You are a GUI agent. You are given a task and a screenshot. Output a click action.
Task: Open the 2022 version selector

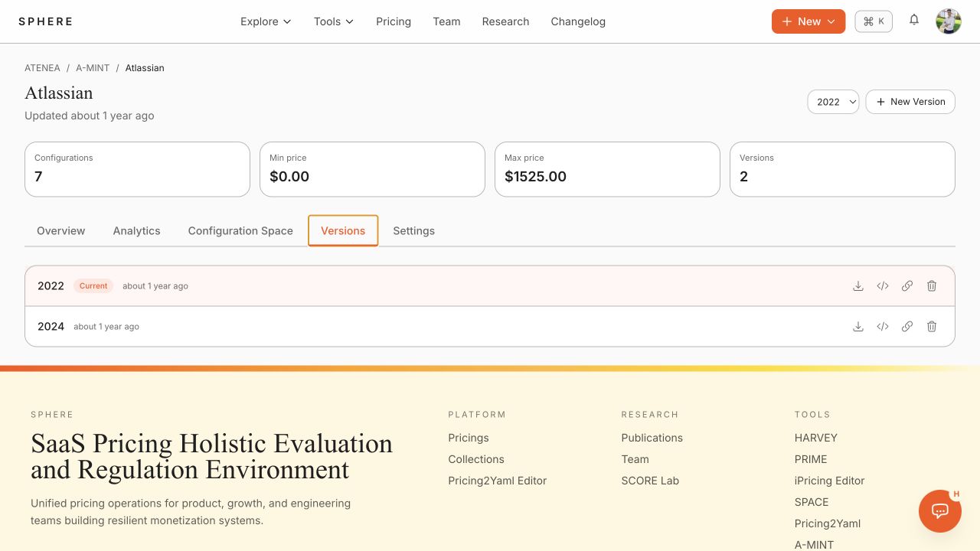click(833, 102)
